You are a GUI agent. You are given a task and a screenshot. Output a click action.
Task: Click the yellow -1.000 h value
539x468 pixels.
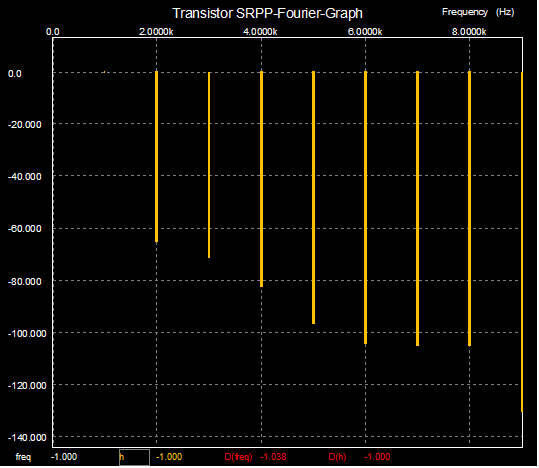coord(169,457)
